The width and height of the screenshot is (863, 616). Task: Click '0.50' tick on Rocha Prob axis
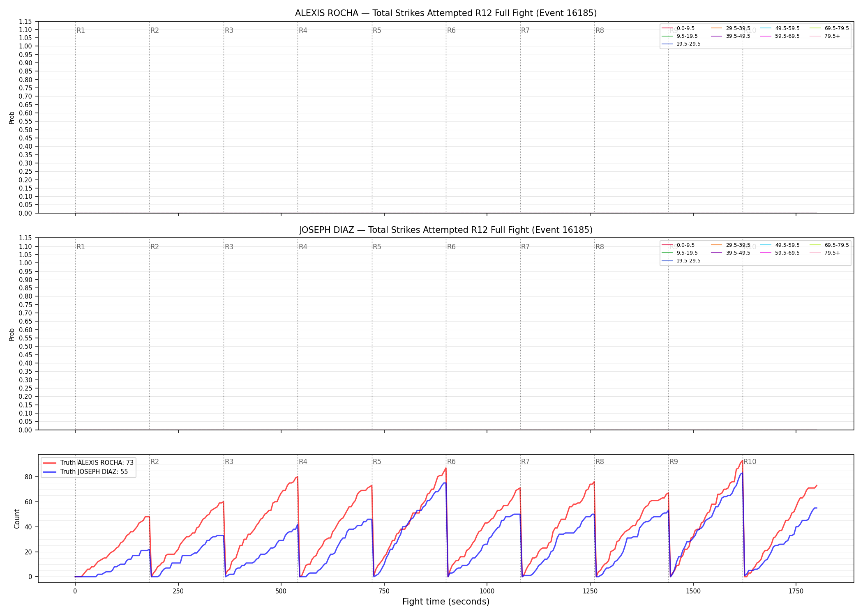tap(25, 130)
